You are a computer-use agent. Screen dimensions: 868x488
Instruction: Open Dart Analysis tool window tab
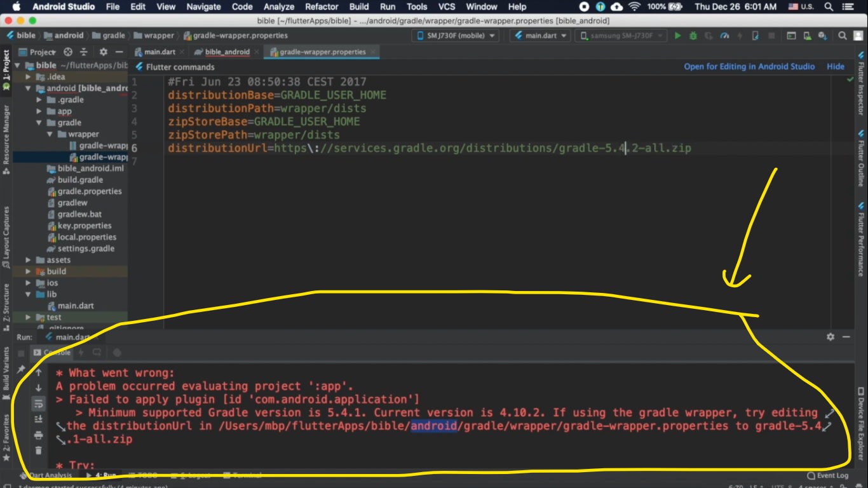click(45, 475)
